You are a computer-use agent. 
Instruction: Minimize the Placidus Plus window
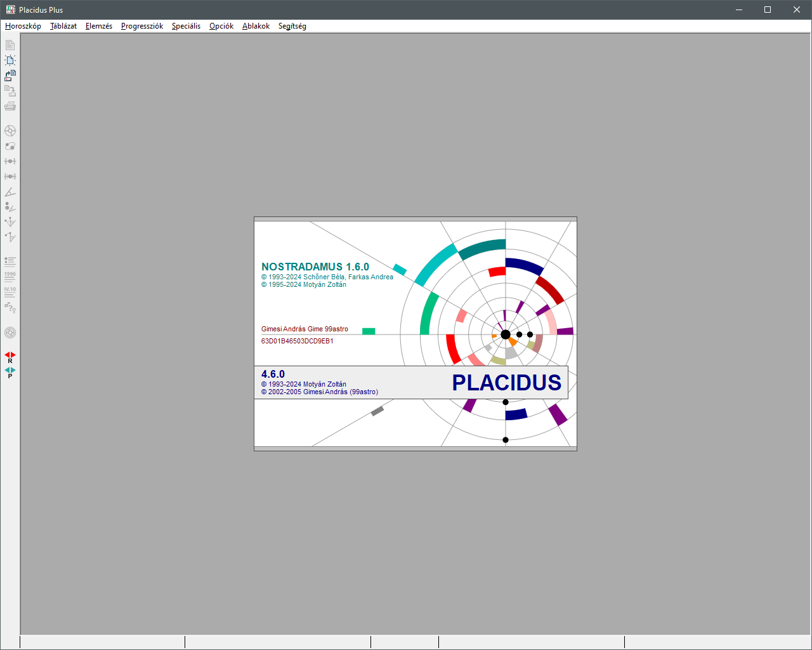[x=739, y=10]
